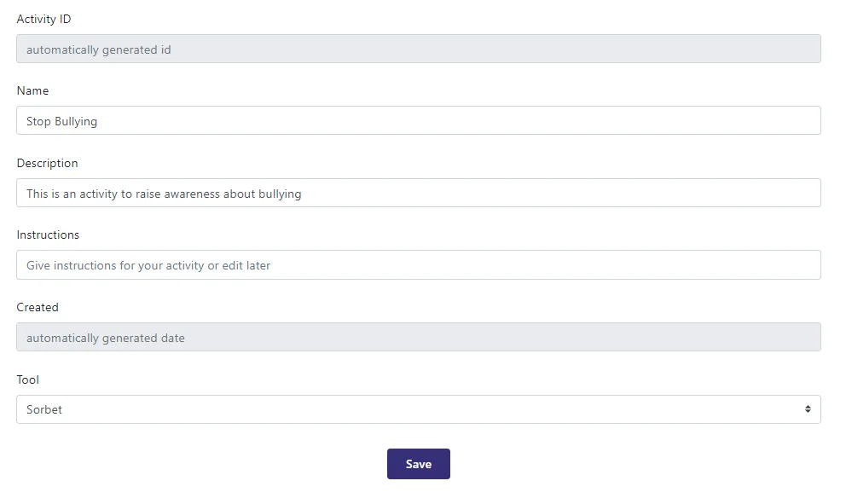Click the Save button

418,463
